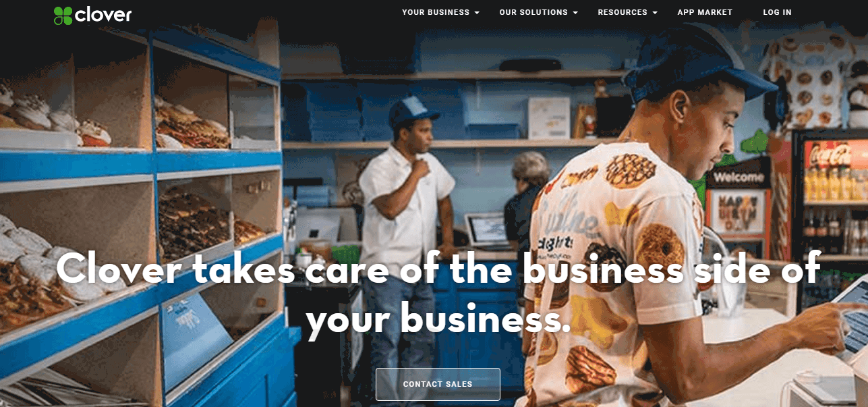The image size is (868, 407).
Task: Click the Contact Sales button
Action: (438, 384)
